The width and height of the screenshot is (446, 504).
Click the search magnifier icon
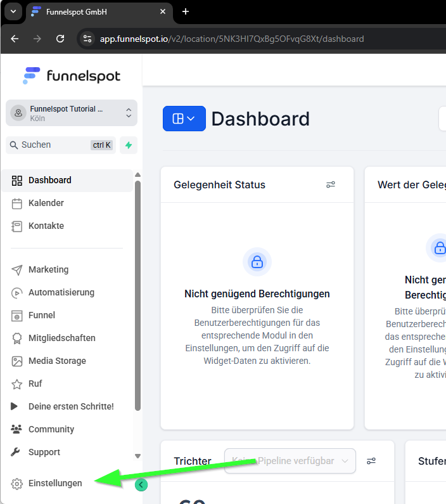tap(13, 145)
